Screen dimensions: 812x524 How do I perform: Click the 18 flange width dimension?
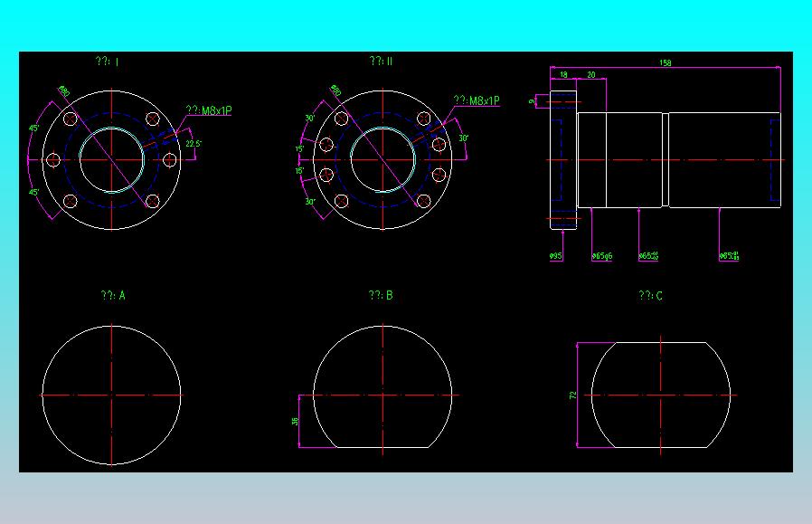(563, 74)
